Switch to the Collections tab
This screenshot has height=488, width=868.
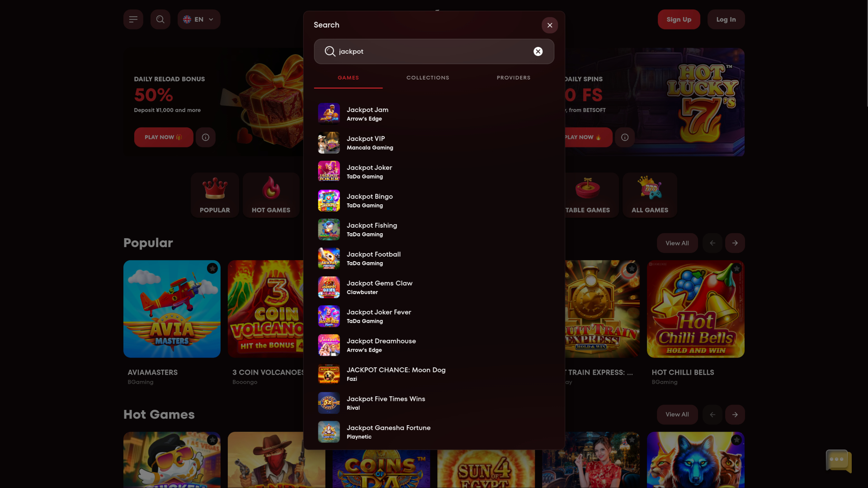coord(428,78)
